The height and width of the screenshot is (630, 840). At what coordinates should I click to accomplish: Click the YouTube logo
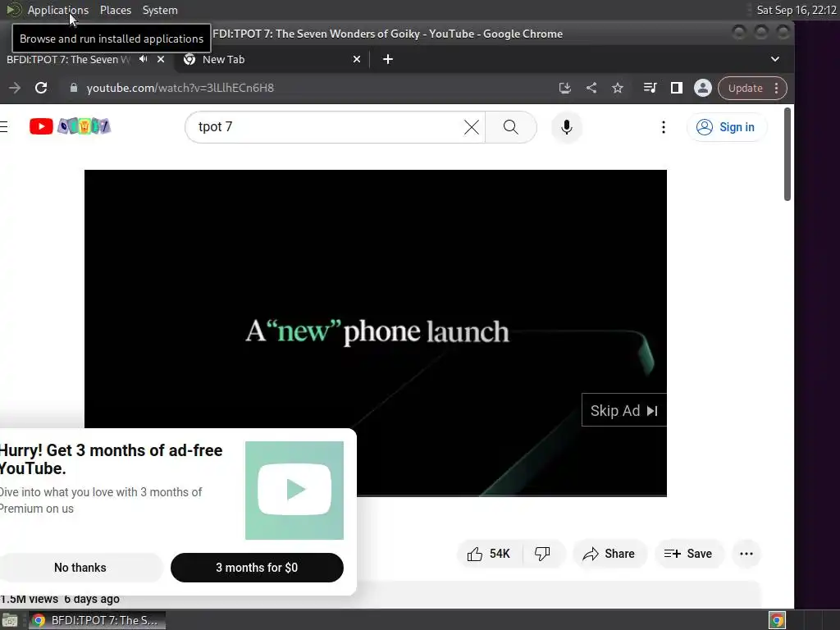coord(71,126)
